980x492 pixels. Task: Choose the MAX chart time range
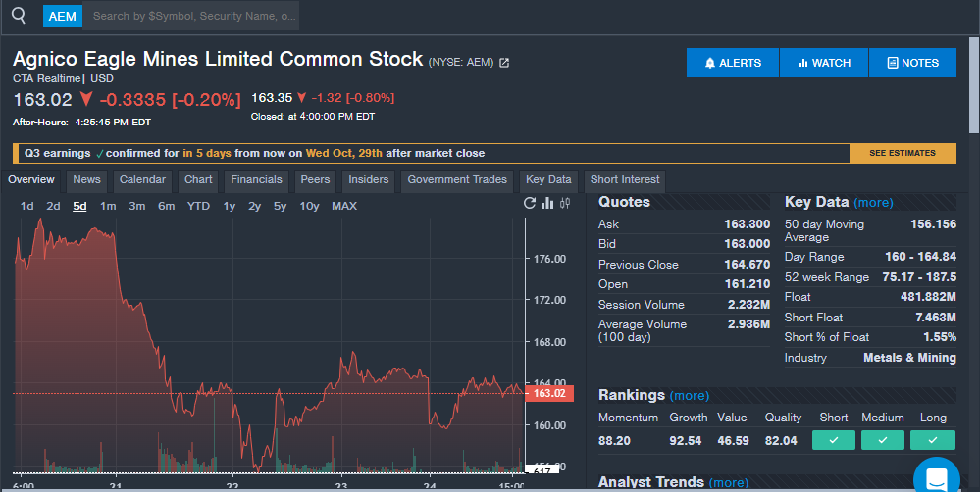tap(344, 206)
